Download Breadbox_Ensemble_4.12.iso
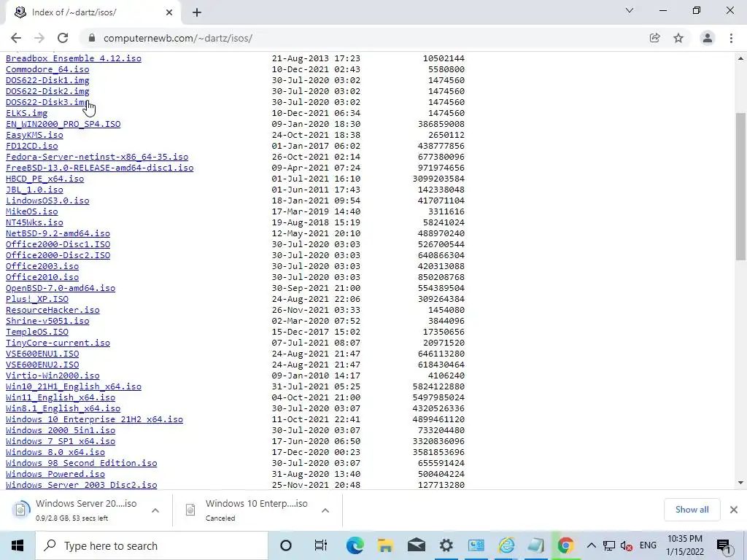This screenshot has height=560, width=747. pos(74,58)
